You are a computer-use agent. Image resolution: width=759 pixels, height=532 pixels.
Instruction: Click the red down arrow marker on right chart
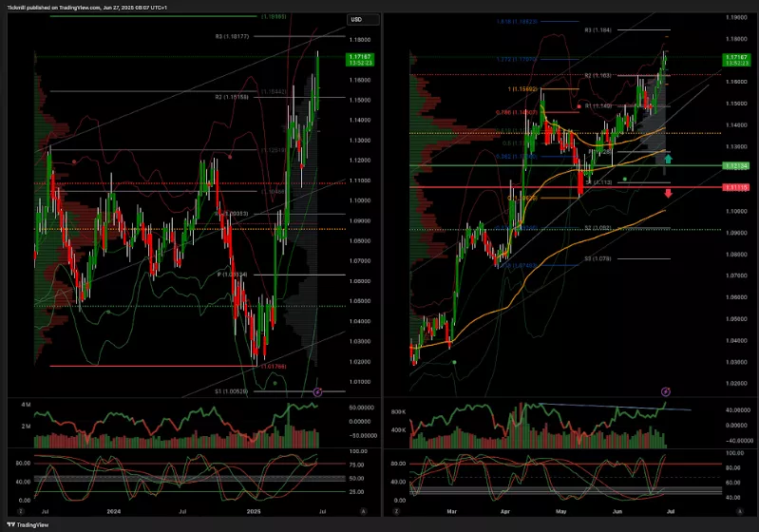pyautogui.click(x=669, y=194)
